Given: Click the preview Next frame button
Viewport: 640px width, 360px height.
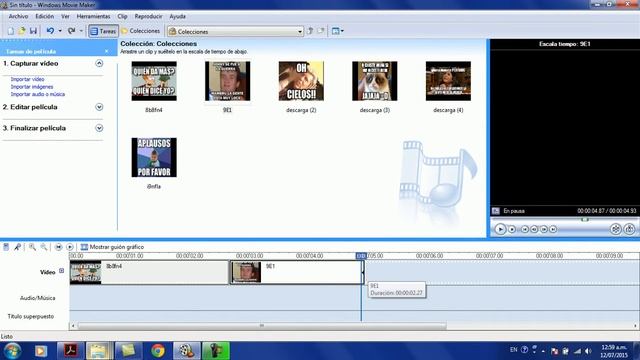Looking at the screenshot, I should click(x=544, y=229).
